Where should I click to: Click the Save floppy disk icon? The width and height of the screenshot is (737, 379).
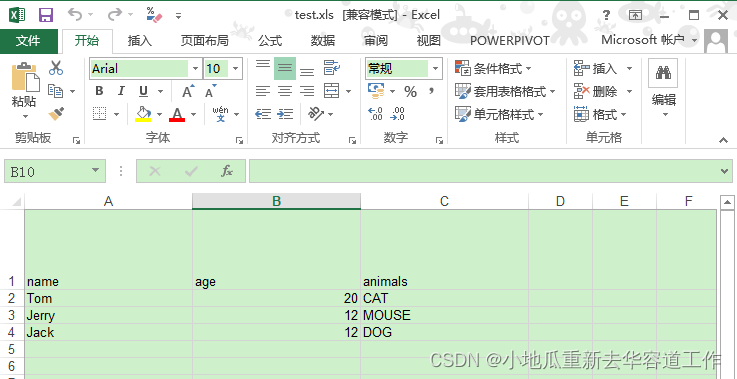46,15
